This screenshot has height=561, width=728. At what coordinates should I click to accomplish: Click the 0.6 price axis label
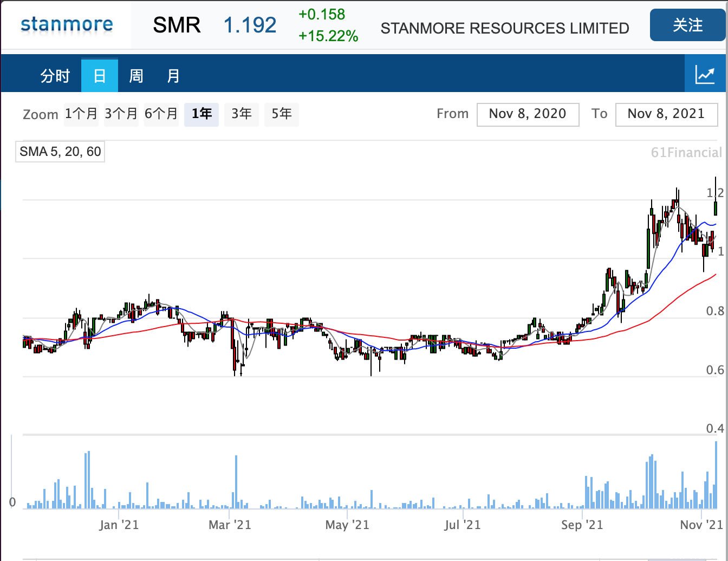(x=715, y=370)
